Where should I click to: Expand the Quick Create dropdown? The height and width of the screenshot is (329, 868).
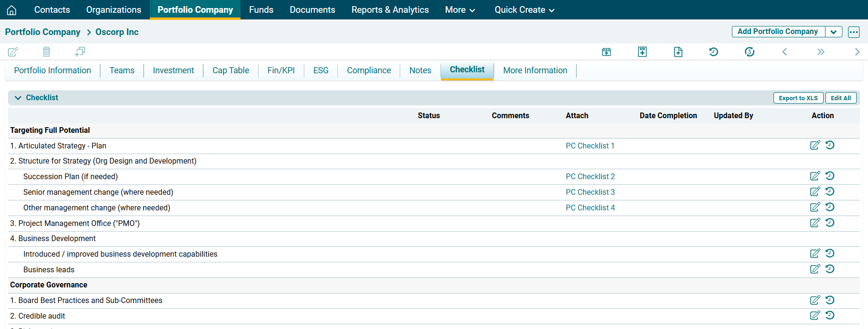(524, 10)
